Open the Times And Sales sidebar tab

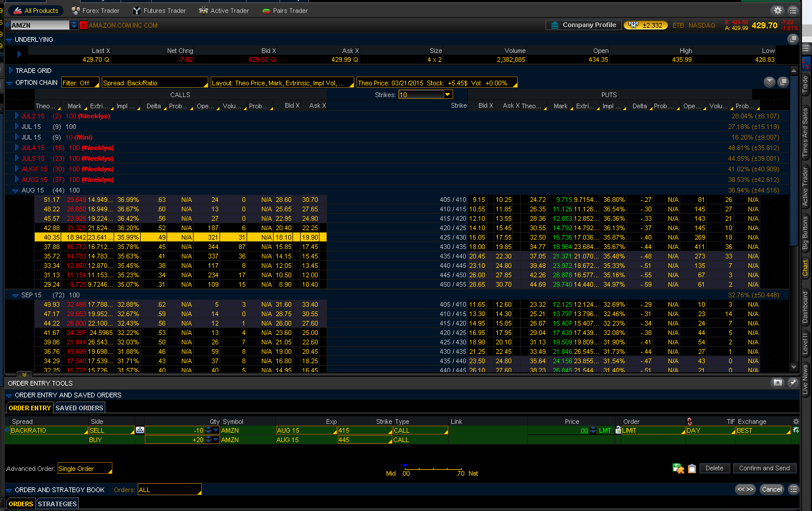[806, 132]
